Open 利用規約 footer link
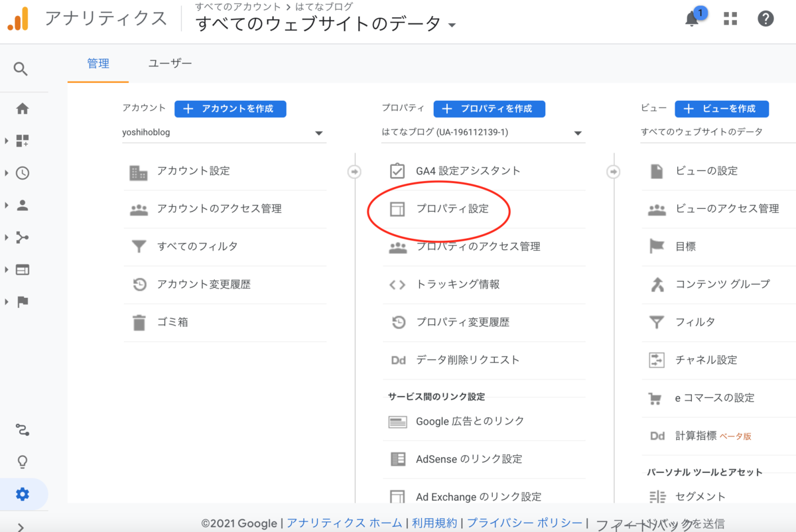 (x=434, y=523)
